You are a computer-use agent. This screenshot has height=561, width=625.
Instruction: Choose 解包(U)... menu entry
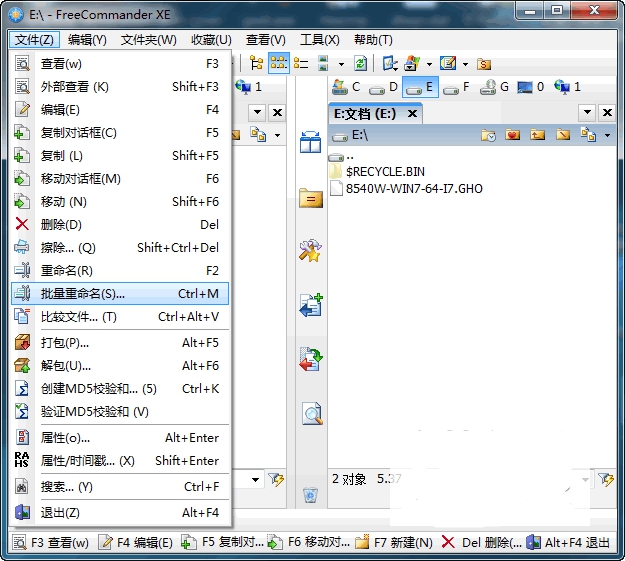(x=120, y=366)
